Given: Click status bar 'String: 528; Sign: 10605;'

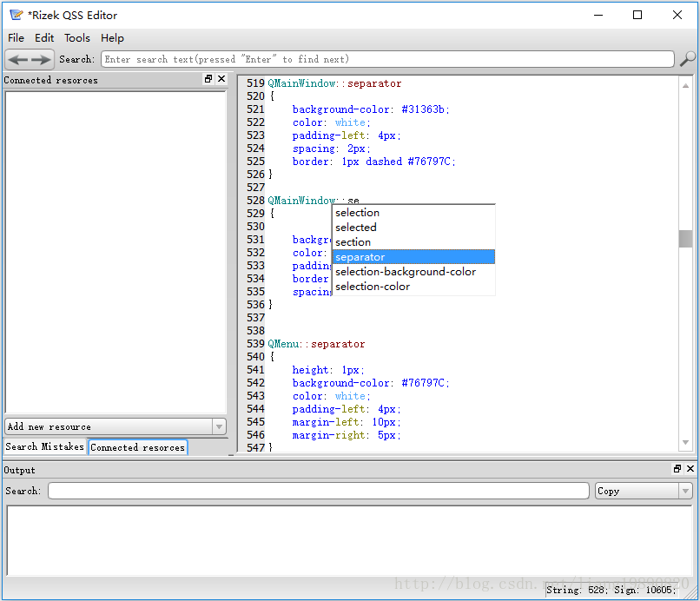Looking at the screenshot, I should (611, 590).
